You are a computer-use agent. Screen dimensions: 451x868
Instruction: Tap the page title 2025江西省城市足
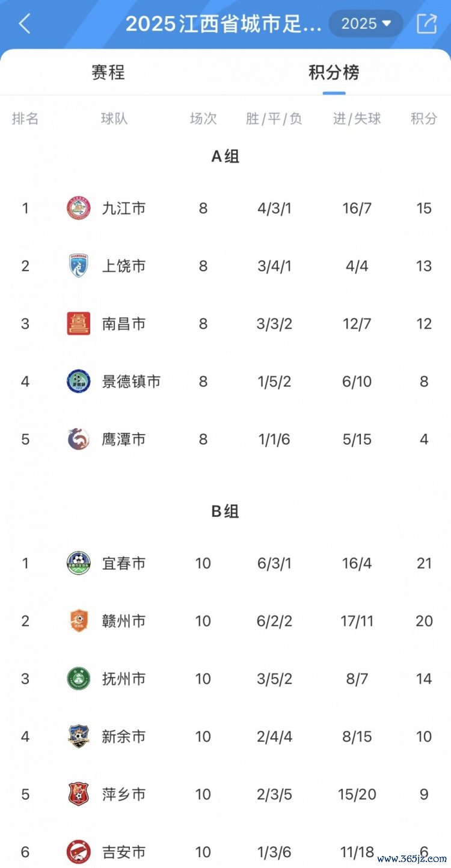pyautogui.click(x=224, y=24)
